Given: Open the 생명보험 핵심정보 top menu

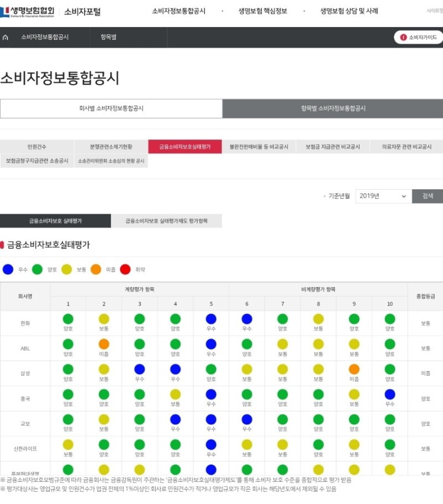Looking at the screenshot, I should pos(262,11).
